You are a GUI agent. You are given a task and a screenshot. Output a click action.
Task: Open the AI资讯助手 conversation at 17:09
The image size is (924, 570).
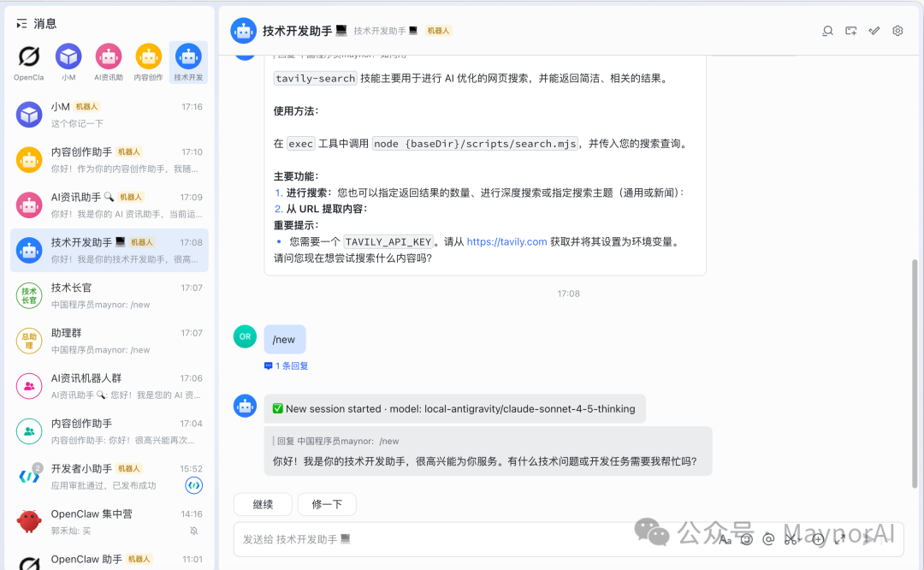[110, 205]
